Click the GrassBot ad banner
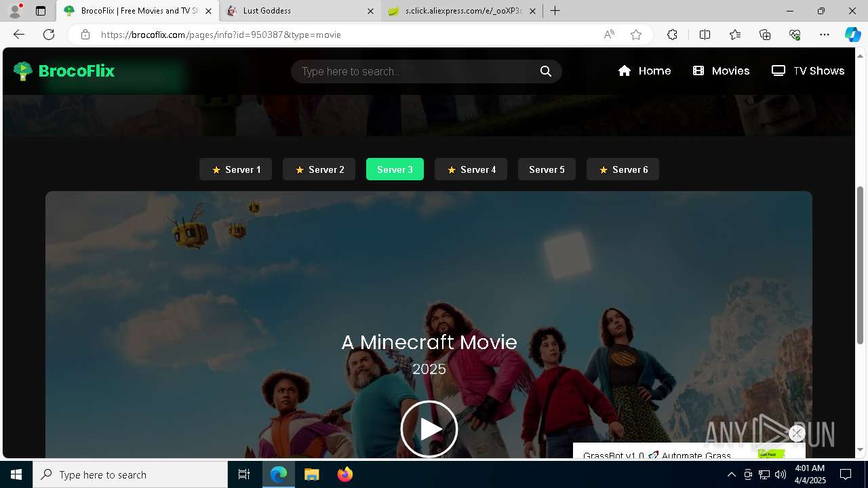This screenshot has width=868, height=488. coord(689,452)
